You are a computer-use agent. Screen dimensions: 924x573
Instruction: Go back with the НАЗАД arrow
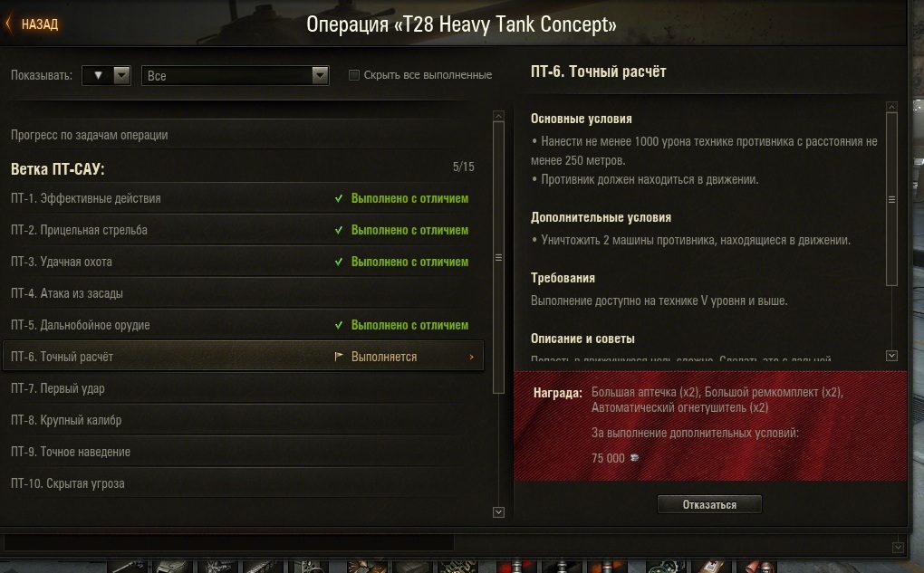(8, 24)
